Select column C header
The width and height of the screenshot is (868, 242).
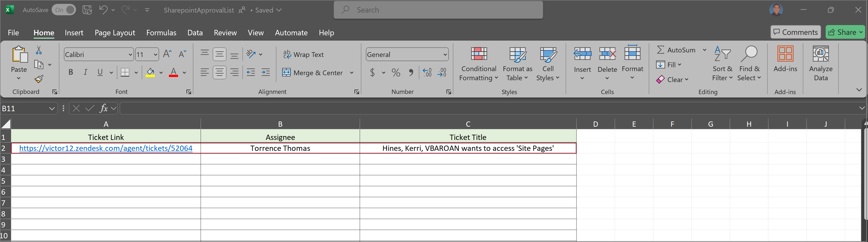pos(468,124)
